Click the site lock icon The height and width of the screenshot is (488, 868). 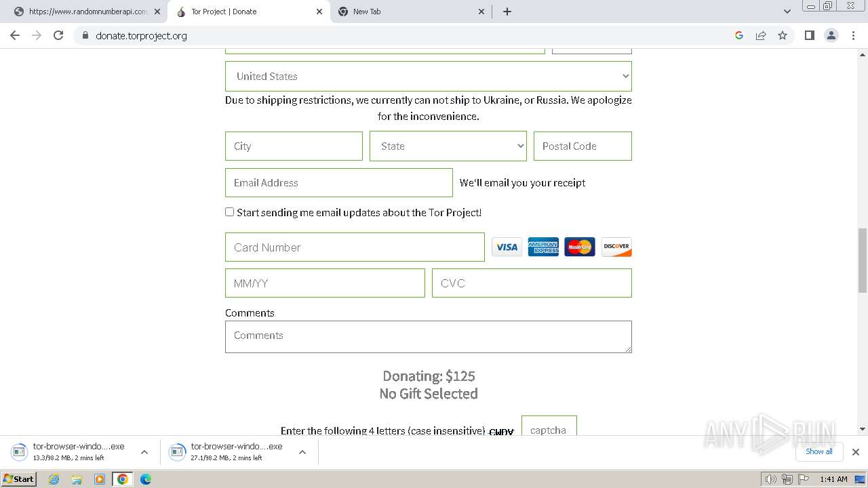85,36
